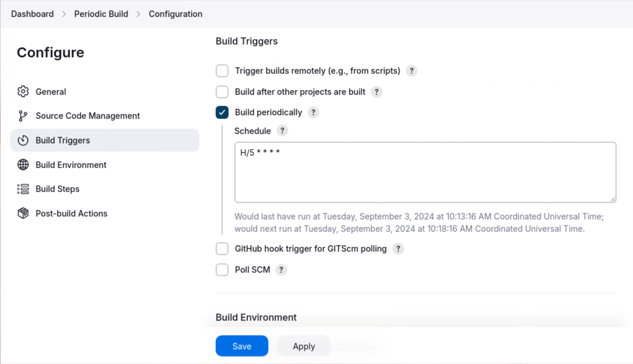The height and width of the screenshot is (364, 633).
Task: Show help for Poll SCM option
Action: 281,270
